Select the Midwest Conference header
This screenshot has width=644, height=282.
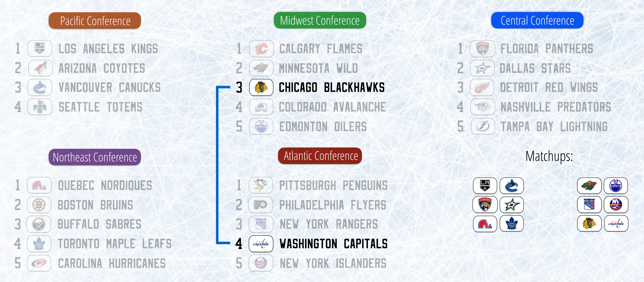(x=320, y=20)
